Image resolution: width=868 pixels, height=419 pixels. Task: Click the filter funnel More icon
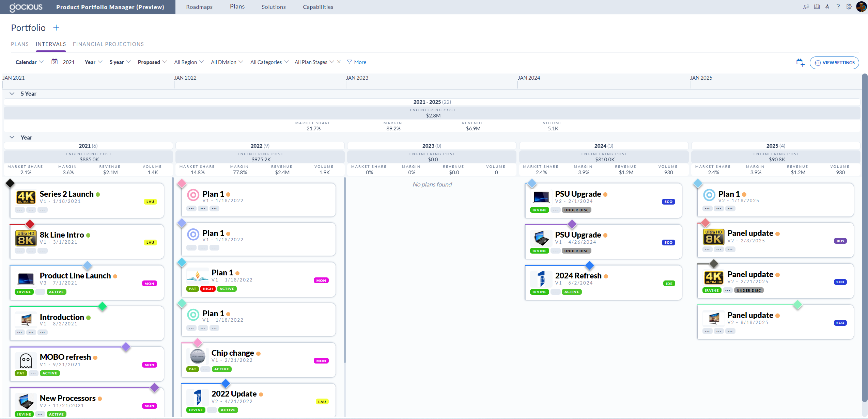coord(349,62)
